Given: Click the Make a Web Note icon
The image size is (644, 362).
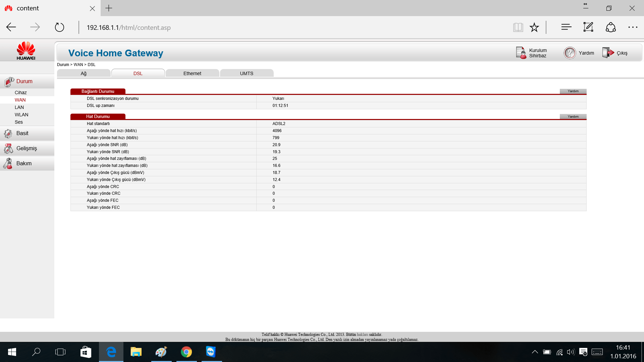Looking at the screenshot, I should click(588, 27).
